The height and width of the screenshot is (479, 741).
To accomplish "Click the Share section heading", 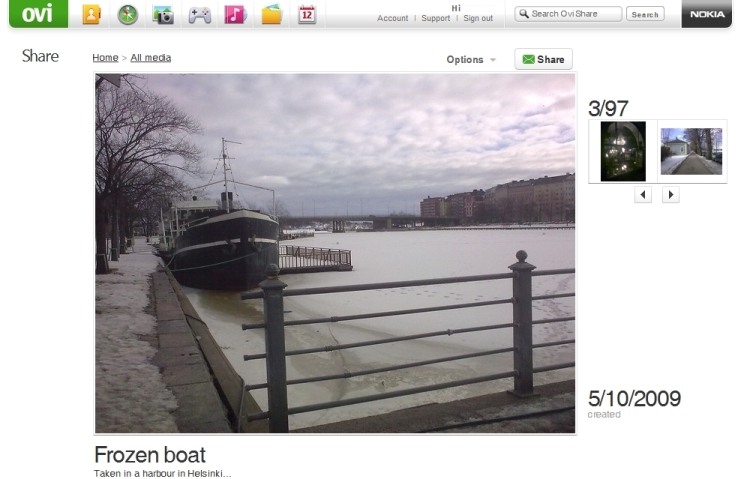I will (40, 56).
